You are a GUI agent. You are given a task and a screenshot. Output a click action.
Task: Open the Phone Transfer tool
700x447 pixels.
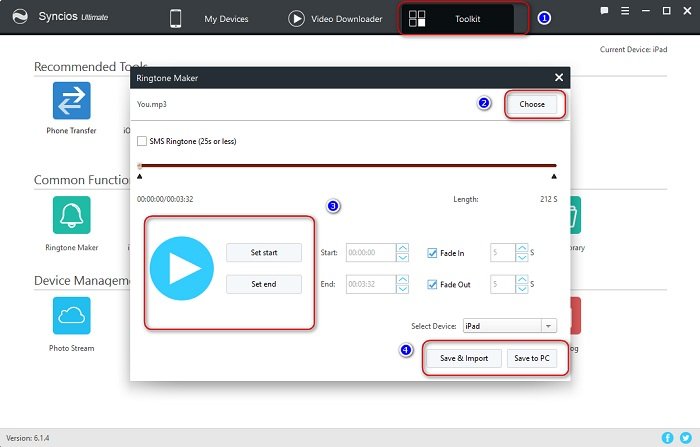click(71, 100)
